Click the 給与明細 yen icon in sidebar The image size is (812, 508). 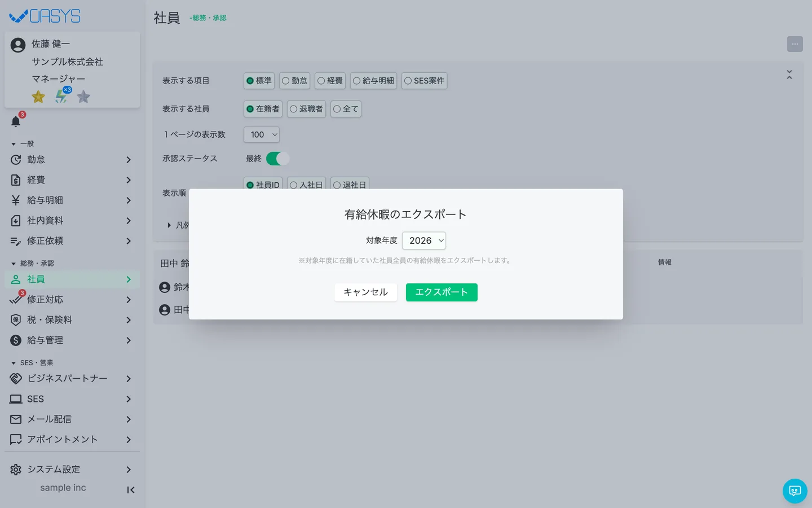pos(16,200)
